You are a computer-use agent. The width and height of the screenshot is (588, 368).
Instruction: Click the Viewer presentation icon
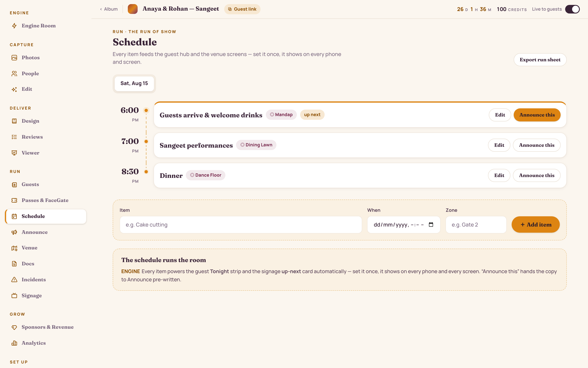[14, 153]
